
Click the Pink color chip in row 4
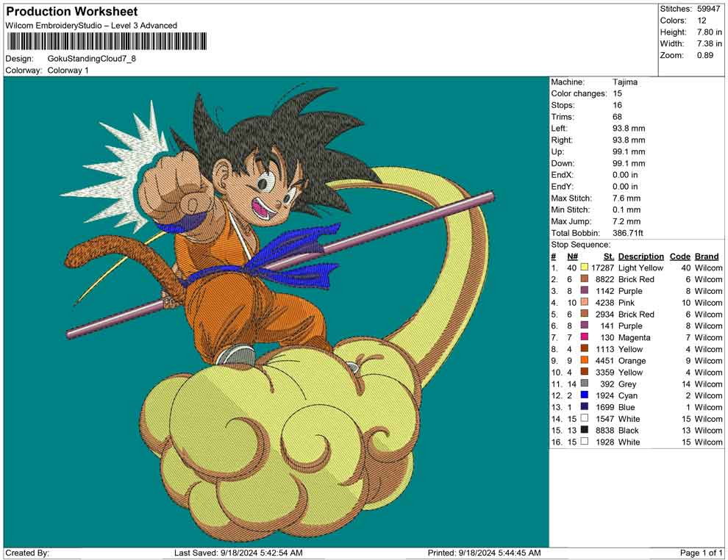point(585,303)
